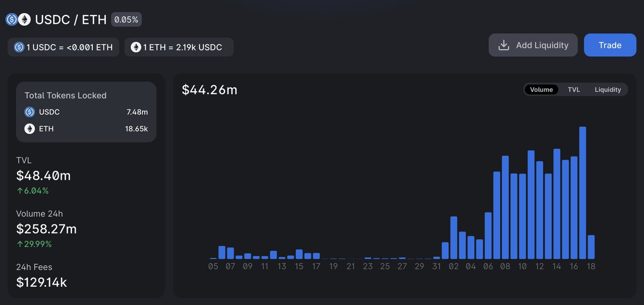The width and height of the screenshot is (644, 305).
Task: Click the volume bar for day 16
Action: 574,208
